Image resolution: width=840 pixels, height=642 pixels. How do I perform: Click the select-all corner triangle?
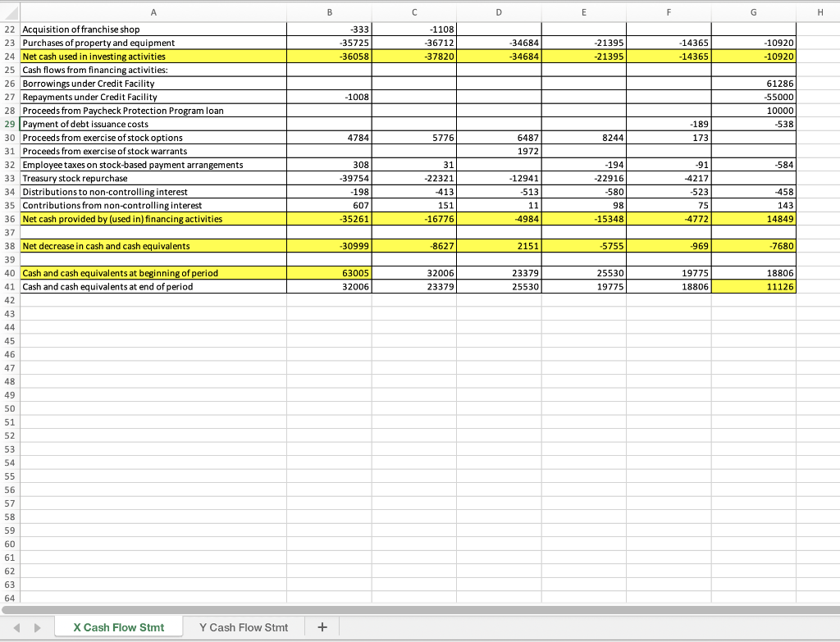10,11
